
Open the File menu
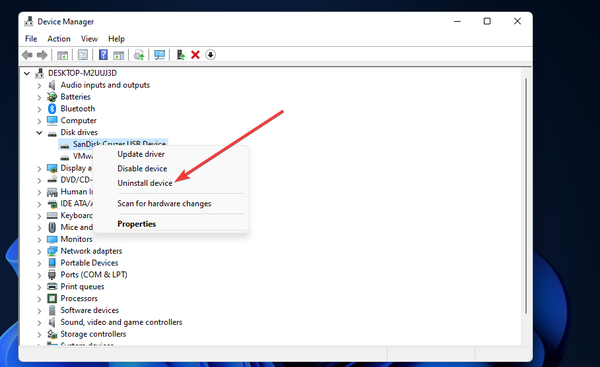point(31,39)
